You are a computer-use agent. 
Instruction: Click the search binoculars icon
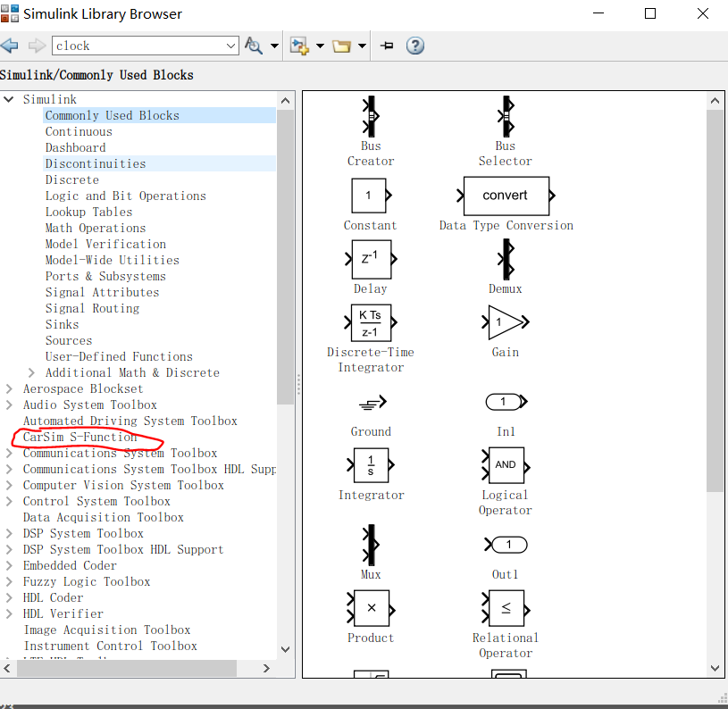point(254,46)
